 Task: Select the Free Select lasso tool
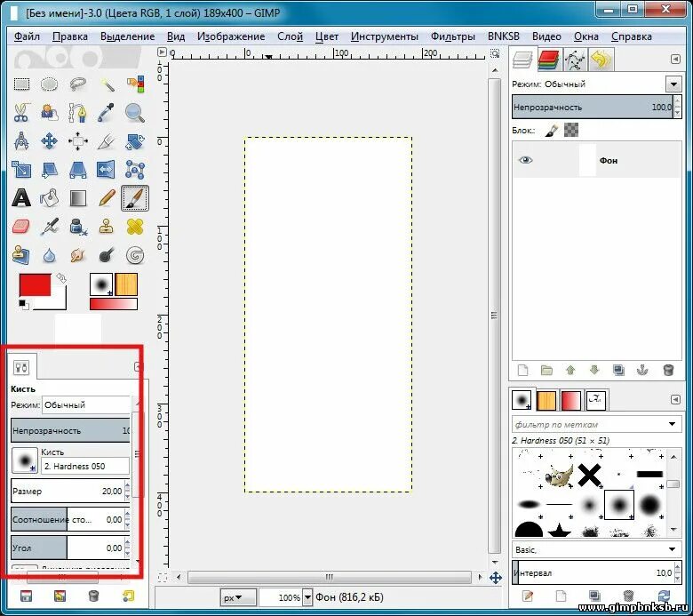coord(78,84)
